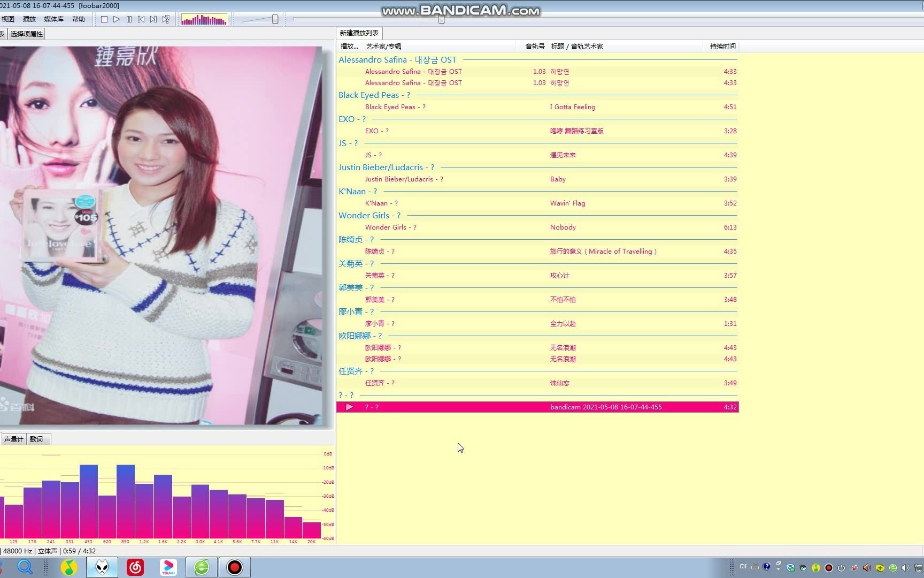Select the Justin Bieber track Baby
Viewport: 924px width, 578px height.
(537, 179)
